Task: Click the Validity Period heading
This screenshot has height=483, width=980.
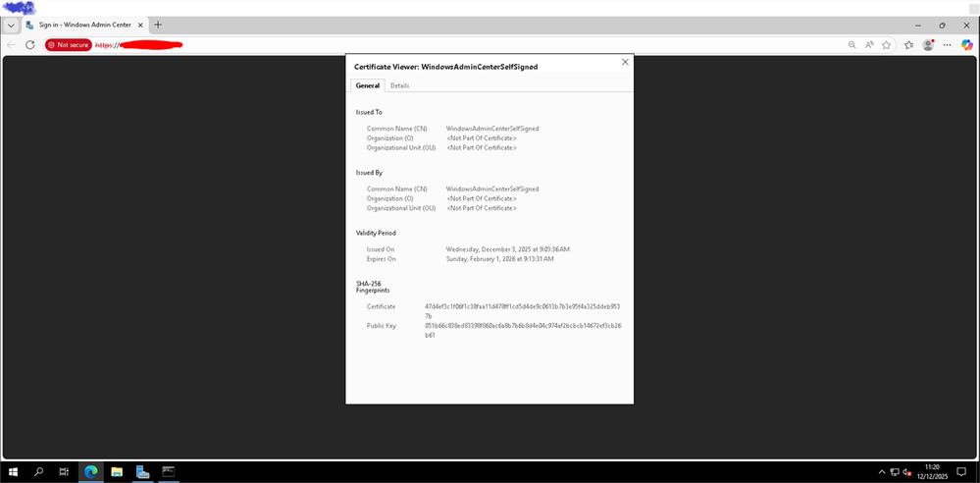Action: [x=376, y=233]
